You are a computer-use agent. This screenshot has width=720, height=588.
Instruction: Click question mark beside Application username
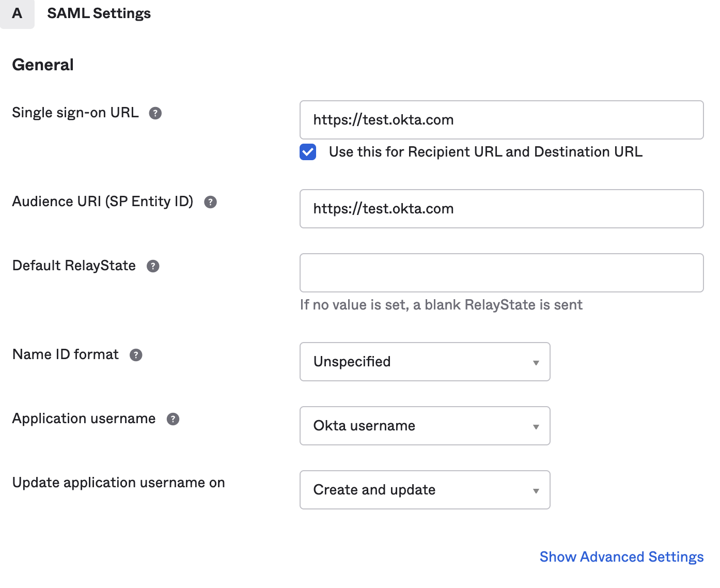coord(173,419)
